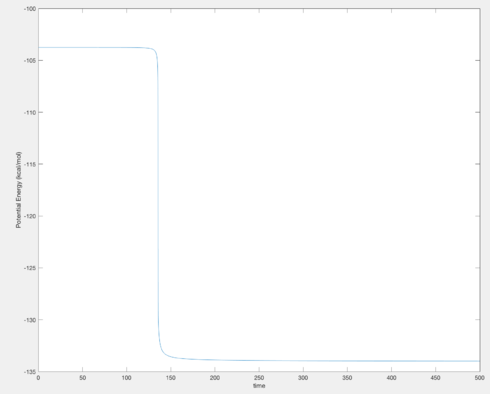Viewport: 490px width, 394px height.
Task: Click the 'time' x-axis label
Action: click(259, 386)
